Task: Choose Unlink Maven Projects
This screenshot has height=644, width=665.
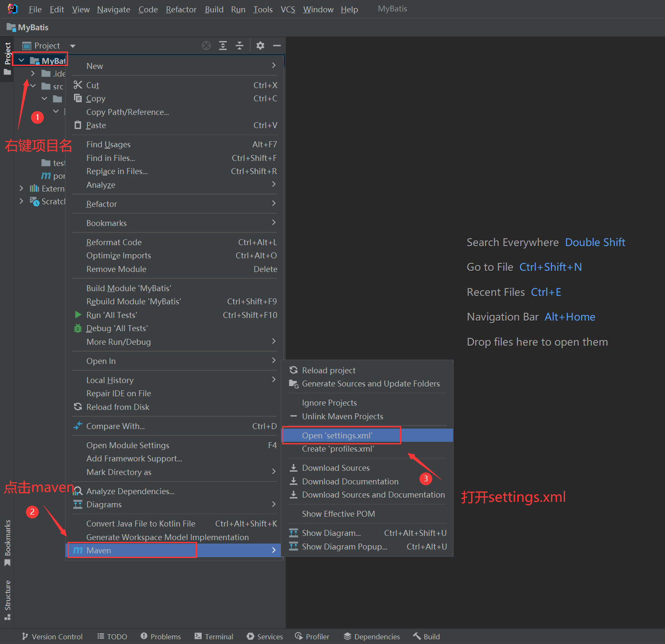Action: (x=368, y=416)
